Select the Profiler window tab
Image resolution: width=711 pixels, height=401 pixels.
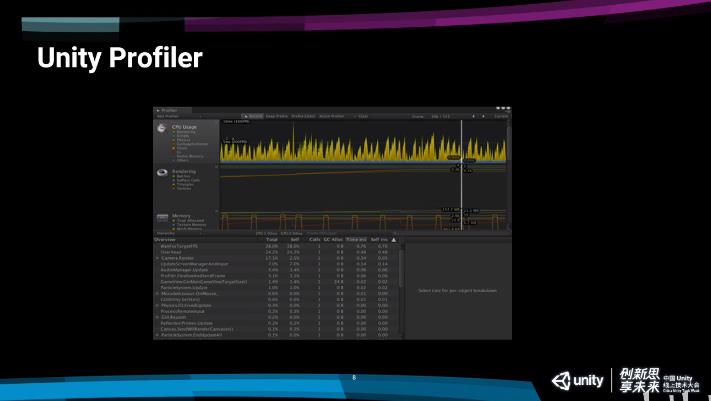pyautogui.click(x=167, y=110)
